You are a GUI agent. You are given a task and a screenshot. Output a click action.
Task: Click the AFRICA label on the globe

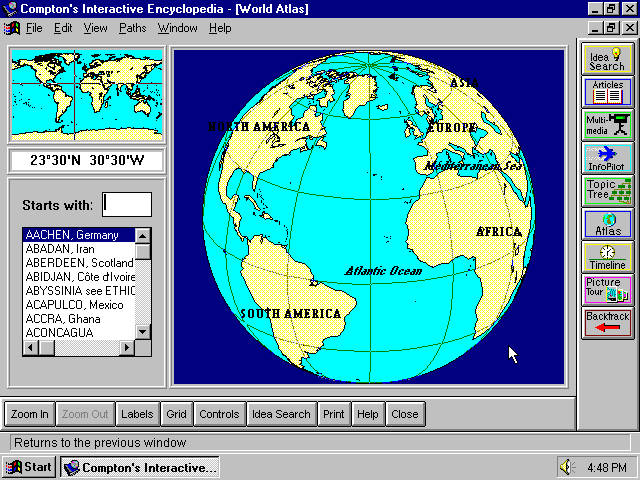point(499,232)
